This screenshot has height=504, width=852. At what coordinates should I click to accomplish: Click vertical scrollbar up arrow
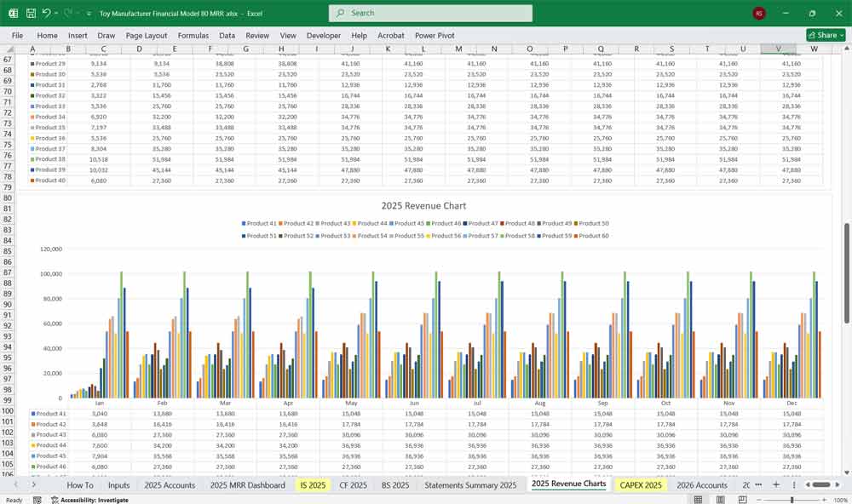847,49
